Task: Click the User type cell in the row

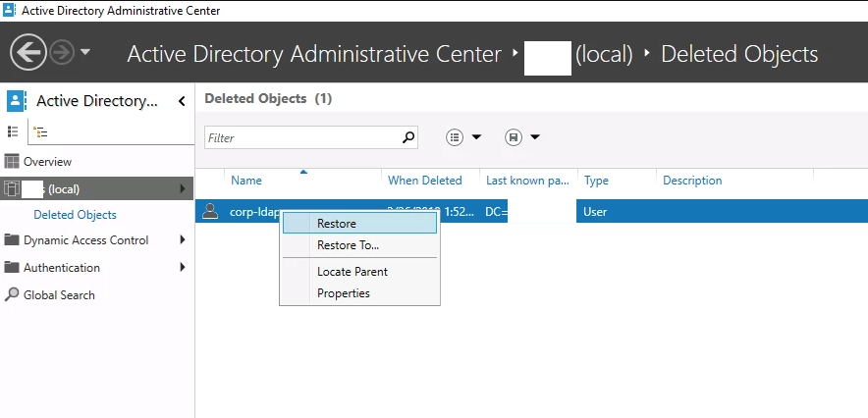Action: click(595, 212)
